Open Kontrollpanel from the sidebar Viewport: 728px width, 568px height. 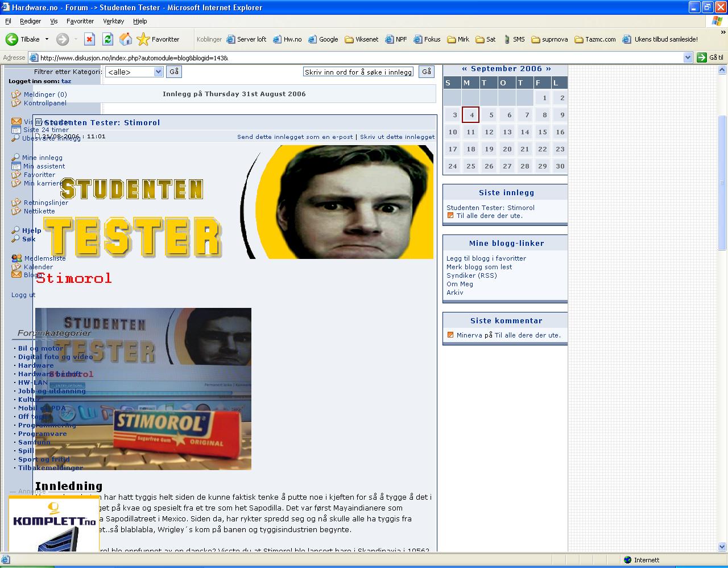tap(45, 103)
